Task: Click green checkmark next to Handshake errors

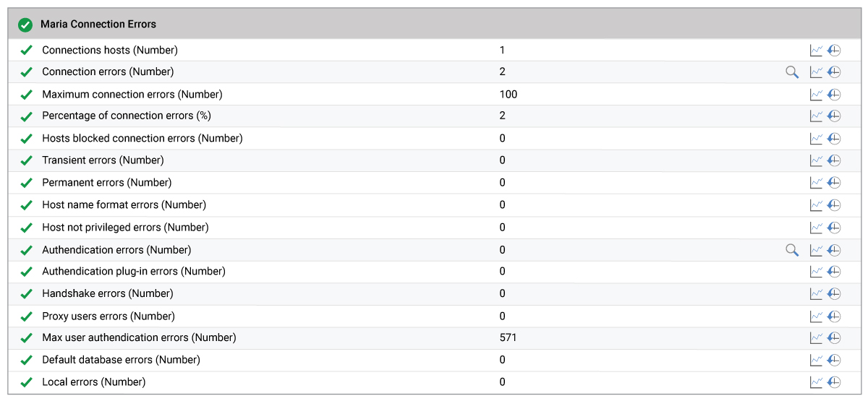Action: (27, 294)
